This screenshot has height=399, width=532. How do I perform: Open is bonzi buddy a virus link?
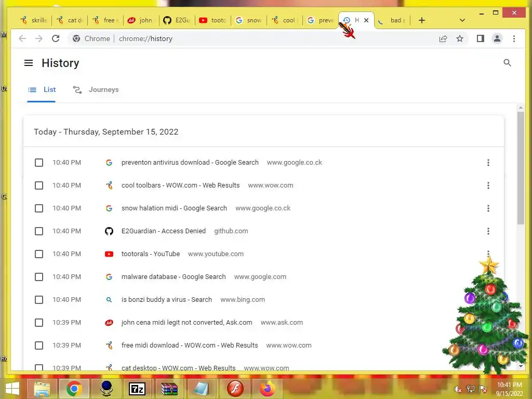167,300
